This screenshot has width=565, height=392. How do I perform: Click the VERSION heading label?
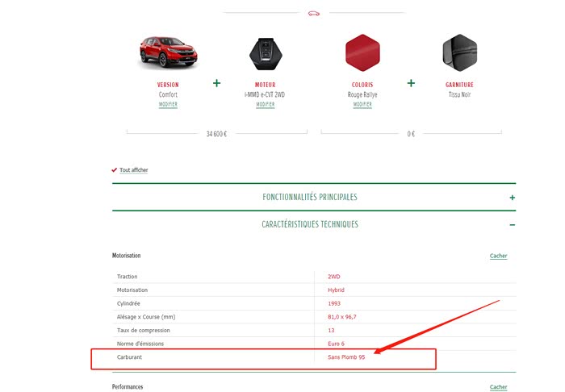(168, 85)
